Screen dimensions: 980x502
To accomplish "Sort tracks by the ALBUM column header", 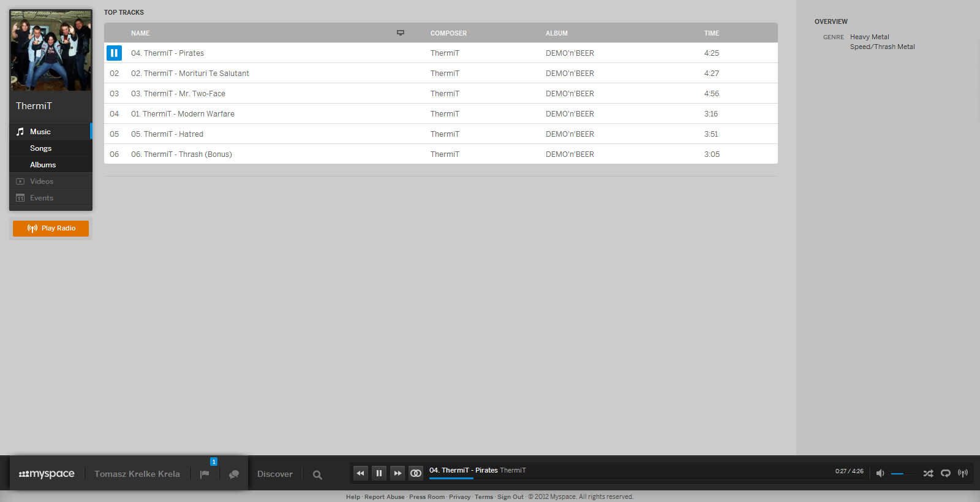I will coord(557,33).
